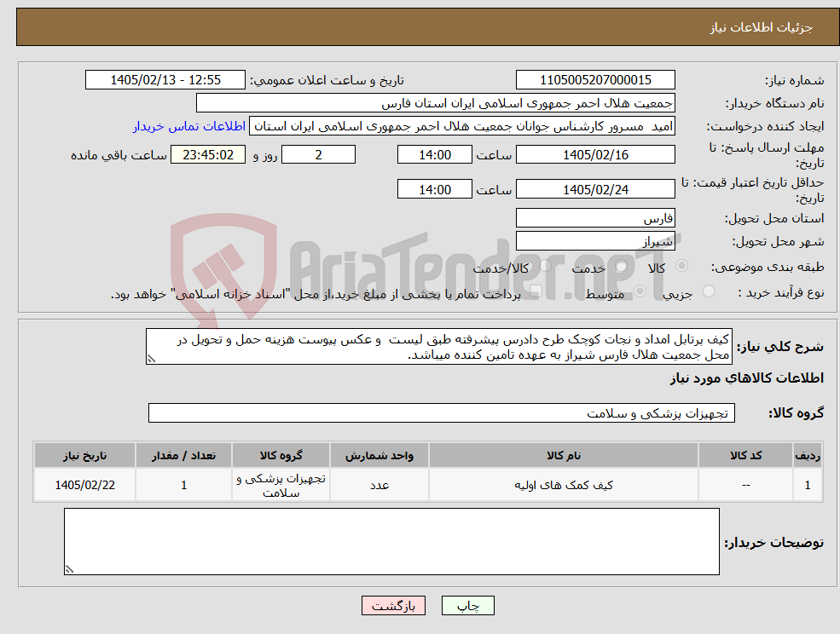
Task: Click the گروه کالا column header
Action: 281,455
